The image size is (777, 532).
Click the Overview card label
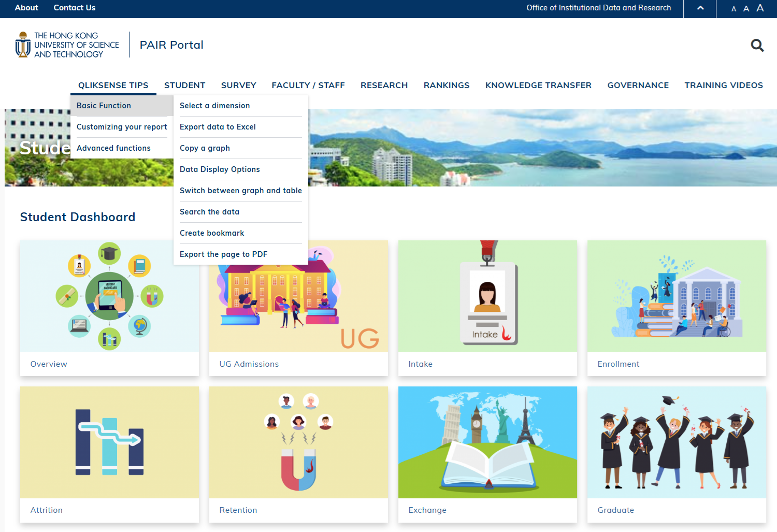click(49, 364)
